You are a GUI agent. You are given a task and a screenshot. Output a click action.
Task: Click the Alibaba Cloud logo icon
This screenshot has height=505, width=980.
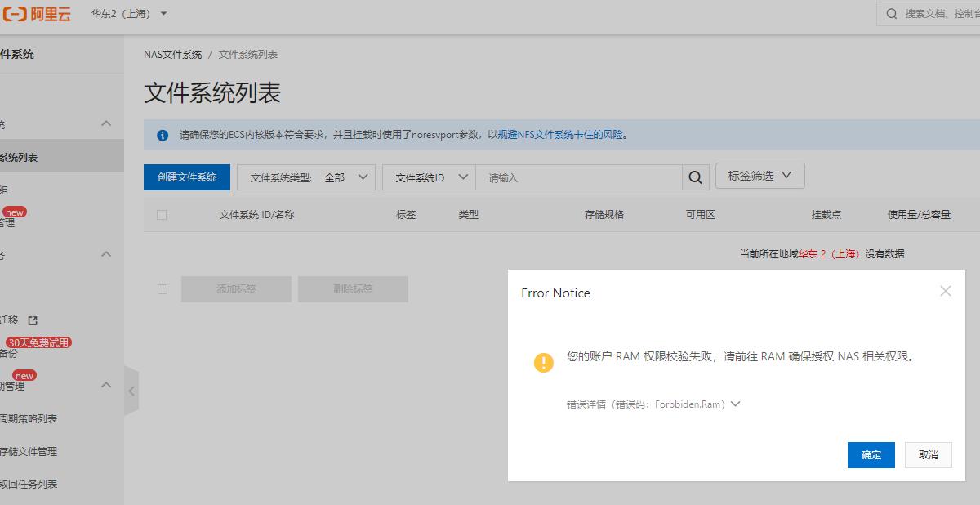13,13
